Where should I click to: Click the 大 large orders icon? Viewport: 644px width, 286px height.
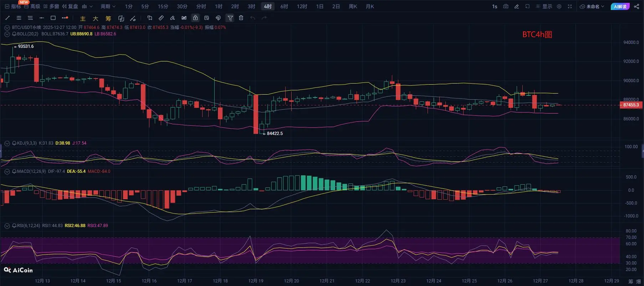(96, 18)
